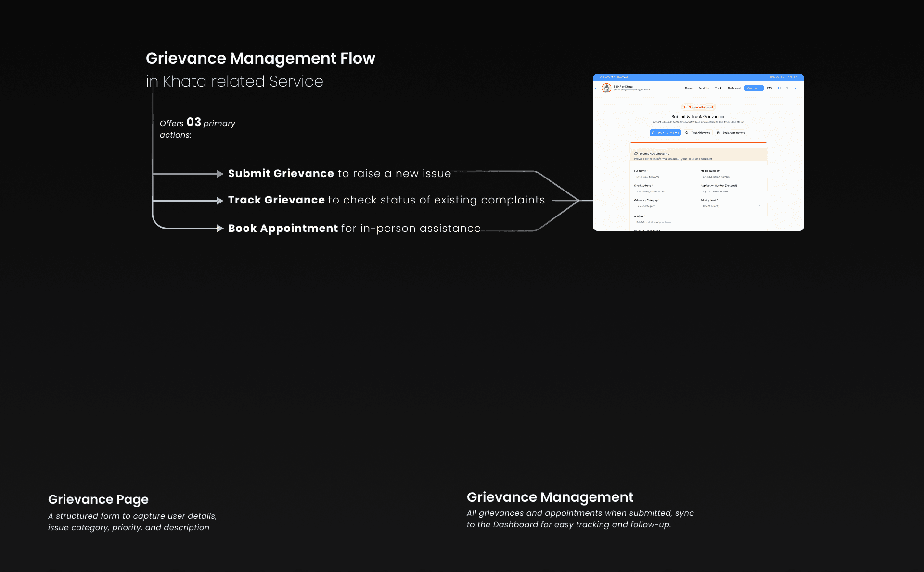
Task: Go to Track in the navigation menu
Action: click(718, 88)
